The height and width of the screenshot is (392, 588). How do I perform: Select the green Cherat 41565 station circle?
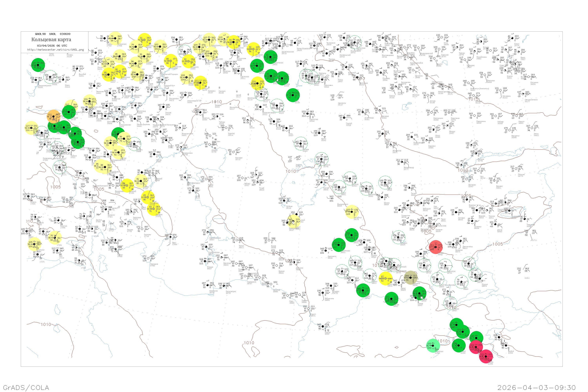click(459, 346)
